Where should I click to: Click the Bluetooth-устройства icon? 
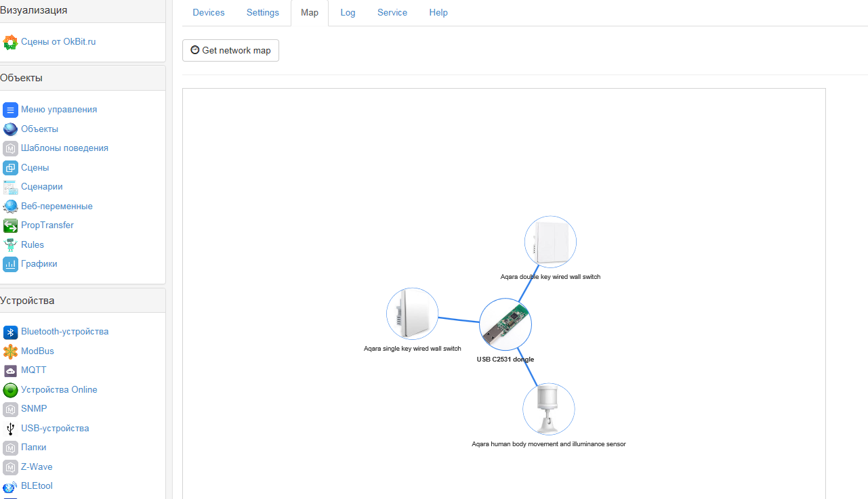coord(10,332)
